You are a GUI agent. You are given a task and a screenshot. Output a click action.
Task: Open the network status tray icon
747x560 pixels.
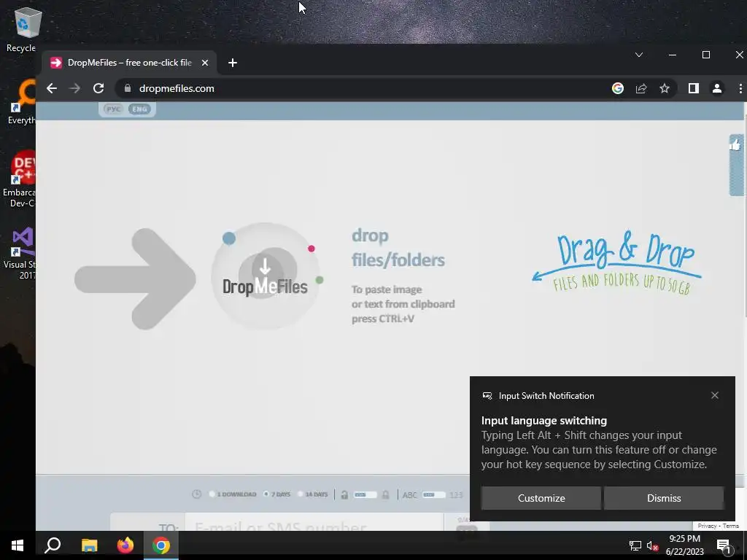[x=635, y=545]
